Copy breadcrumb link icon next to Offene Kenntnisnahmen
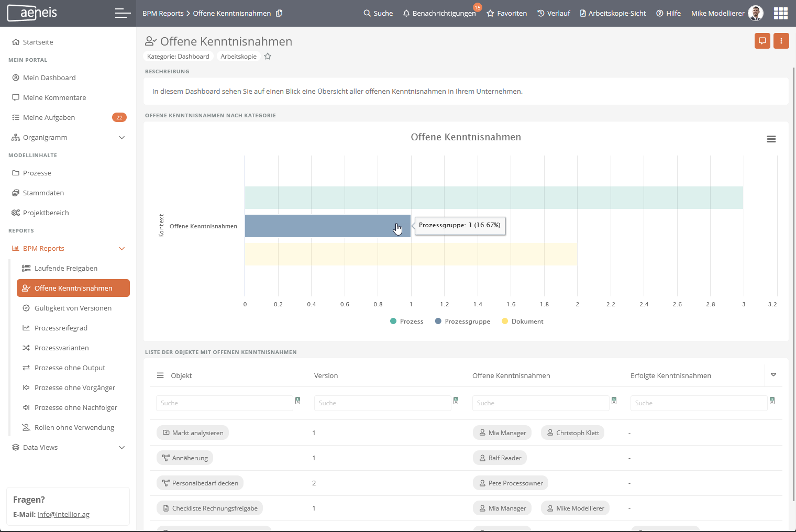 click(279, 13)
